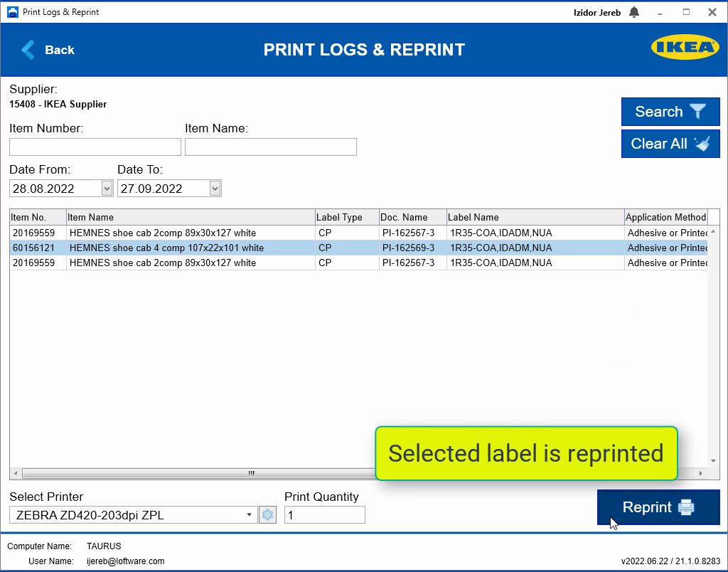Open the Date From calendar dropdown
Screen dimensions: 728x572
pyautogui.click(x=107, y=189)
